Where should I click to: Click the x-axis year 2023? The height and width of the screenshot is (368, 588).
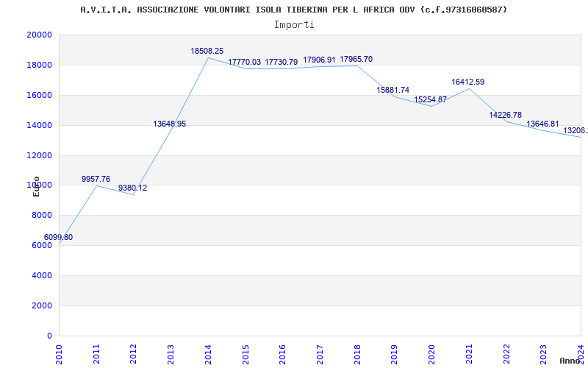543,354
